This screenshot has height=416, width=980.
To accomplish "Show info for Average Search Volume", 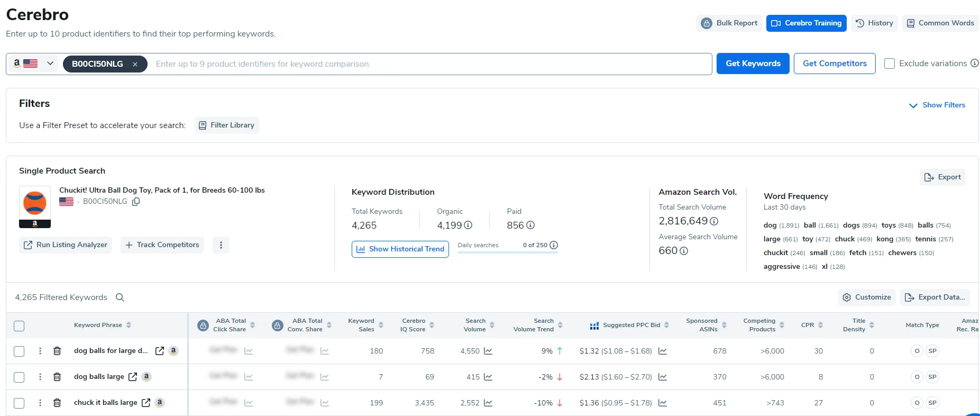I will coord(684,251).
